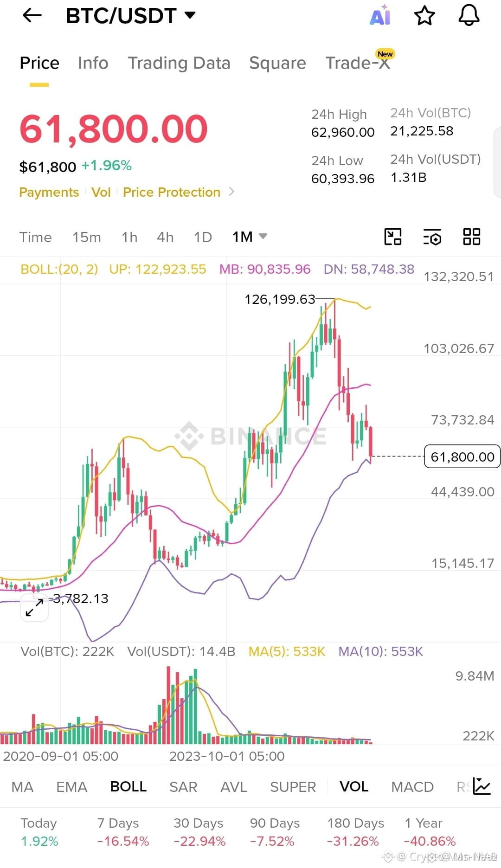Add pair to favorites with star icon
This screenshot has height=868, width=501.
click(424, 16)
